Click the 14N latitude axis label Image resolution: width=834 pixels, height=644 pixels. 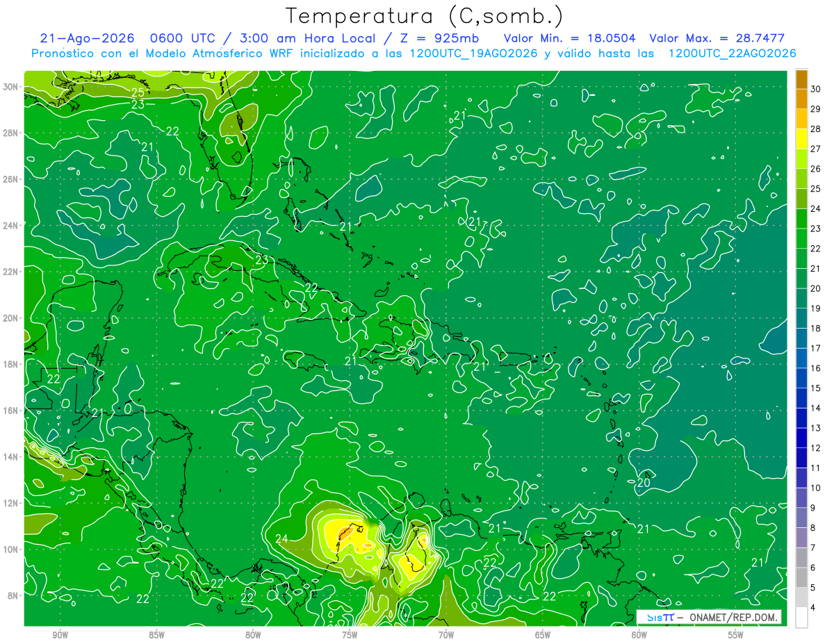(12, 456)
